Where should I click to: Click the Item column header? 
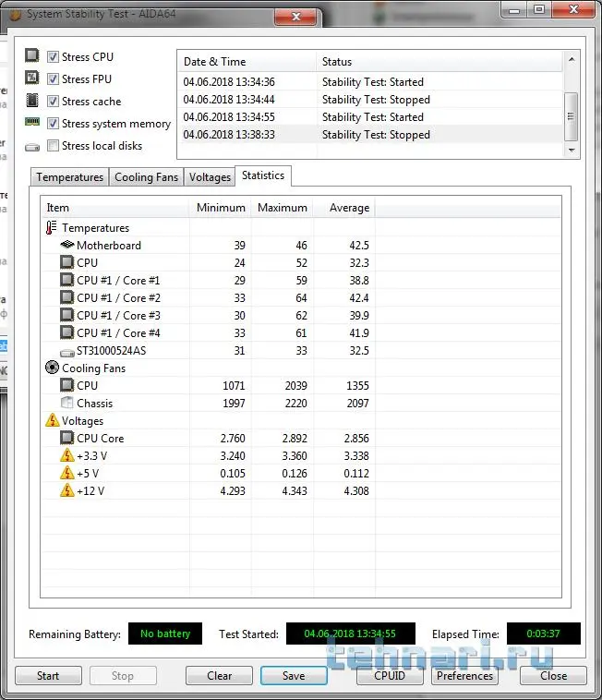point(115,208)
